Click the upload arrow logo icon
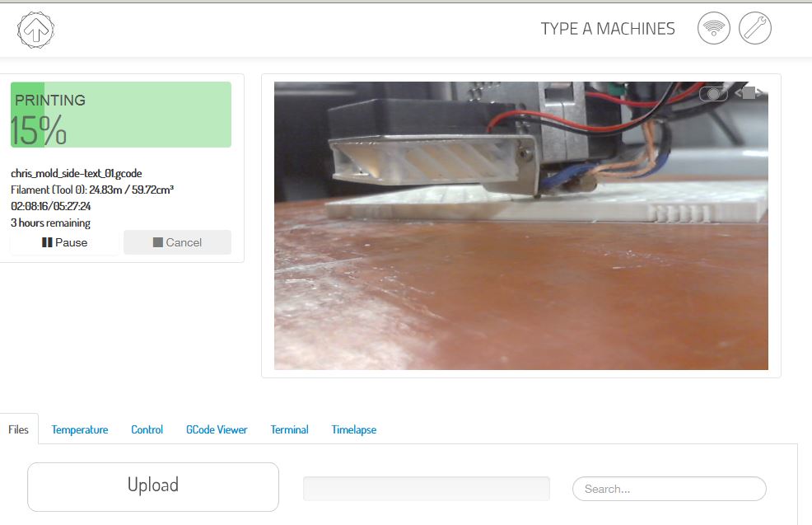This screenshot has width=812, height=525. tap(35, 30)
